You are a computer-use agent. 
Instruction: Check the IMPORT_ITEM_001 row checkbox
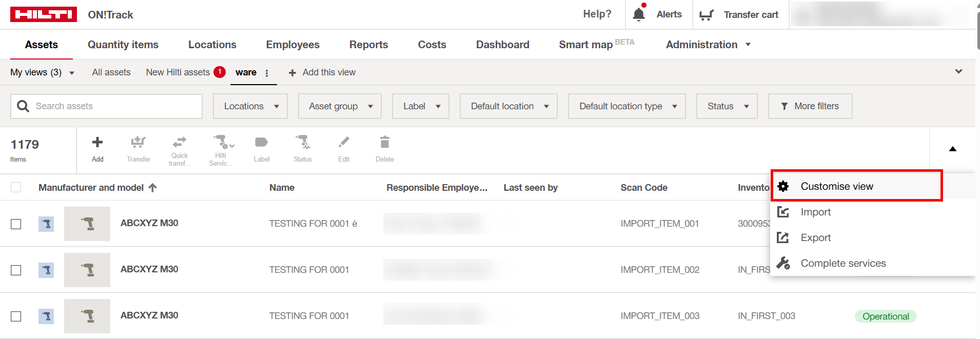[x=16, y=224]
